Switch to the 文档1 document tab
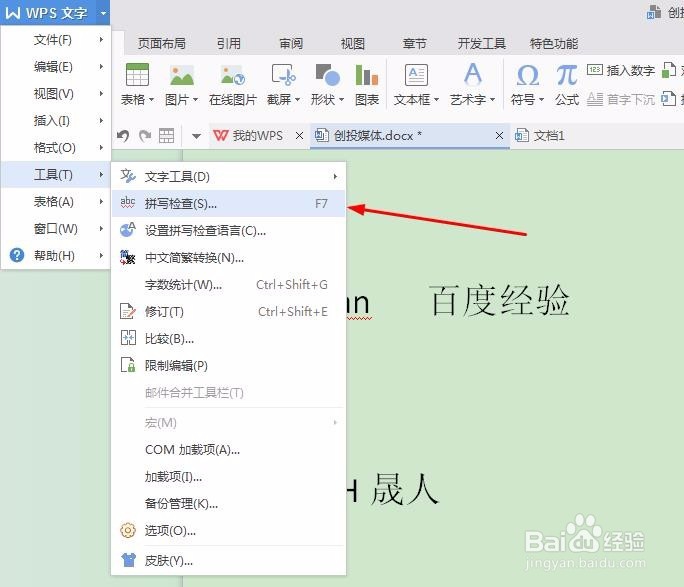This screenshot has height=587, width=684. tap(540, 136)
